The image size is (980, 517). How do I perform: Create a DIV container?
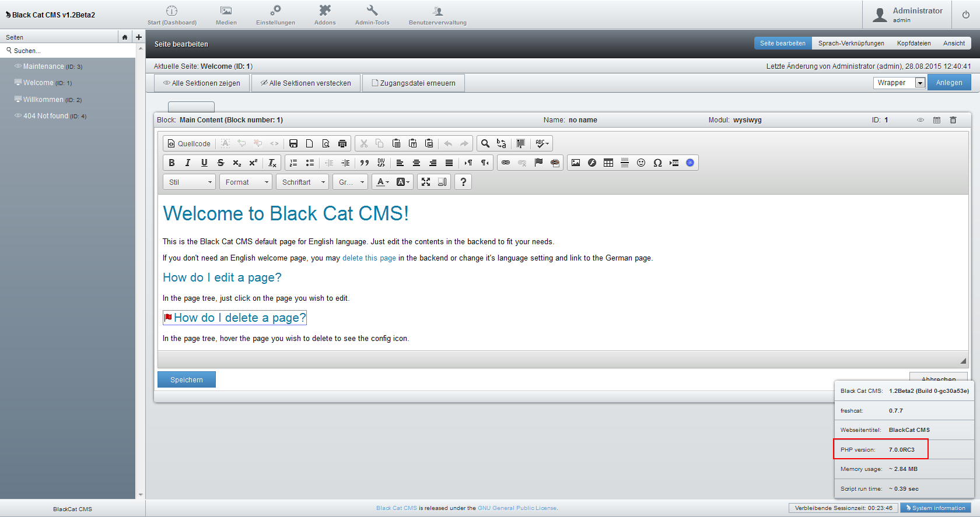pos(381,163)
